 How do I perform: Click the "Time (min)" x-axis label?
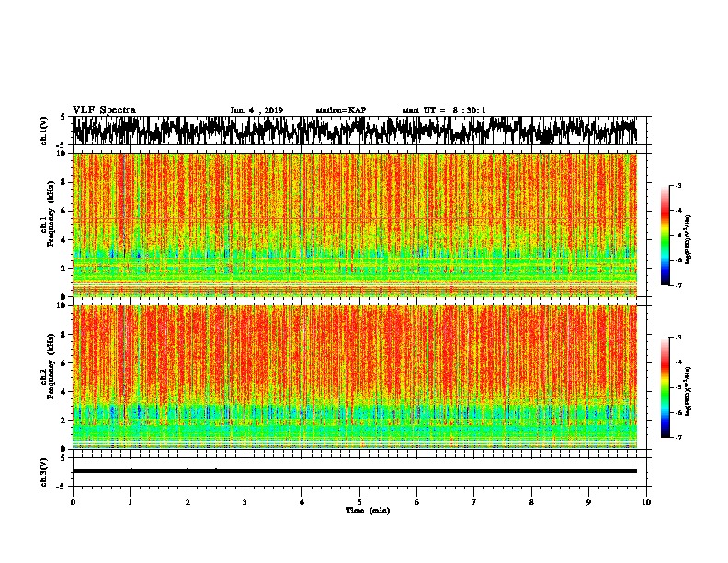click(x=368, y=511)
